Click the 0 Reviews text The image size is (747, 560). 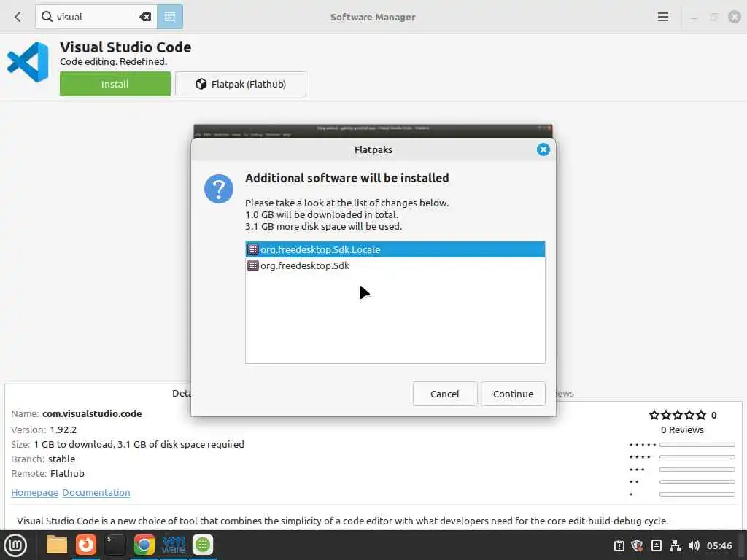pyautogui.click(x=682, y=429)
